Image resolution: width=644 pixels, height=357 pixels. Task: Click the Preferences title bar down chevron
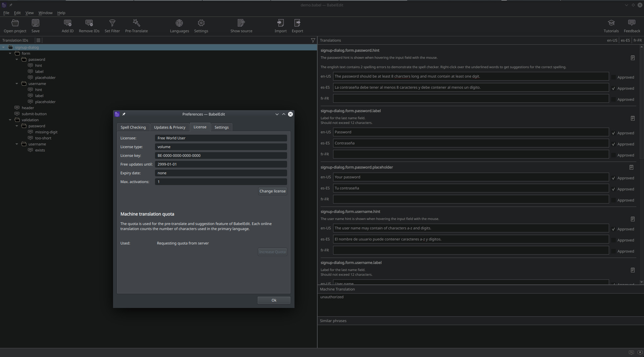277,114
